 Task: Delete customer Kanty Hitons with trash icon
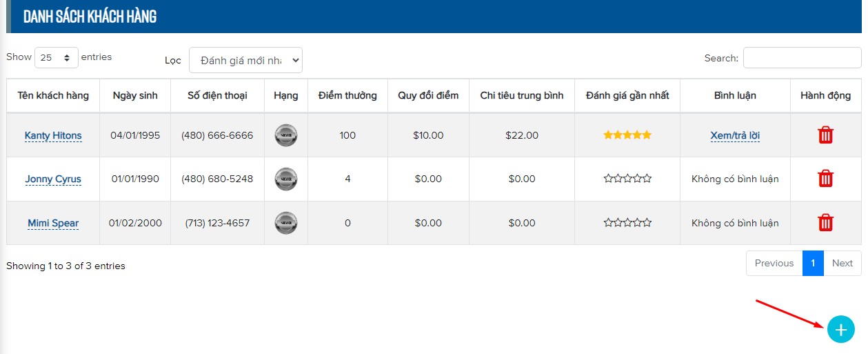click(825, 135)
